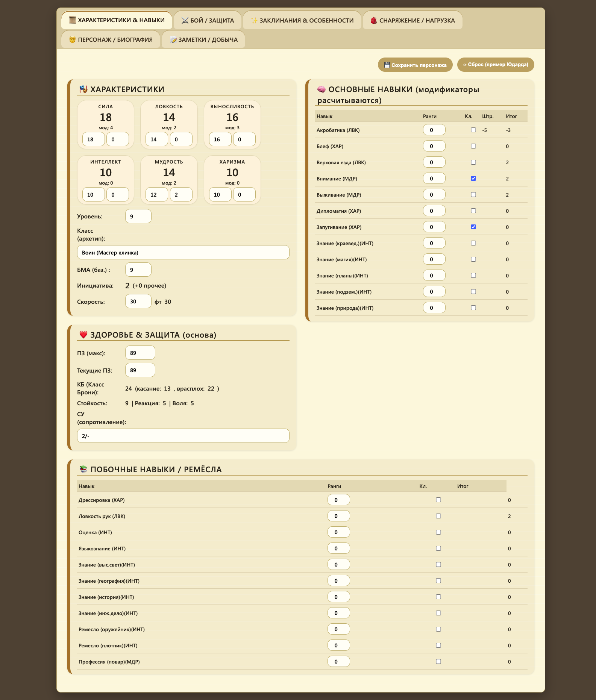This screenshot has height=700, width=596.
Task: Mark Дипломатия (ХАР) as class skill
Action: tap(473, 211)
